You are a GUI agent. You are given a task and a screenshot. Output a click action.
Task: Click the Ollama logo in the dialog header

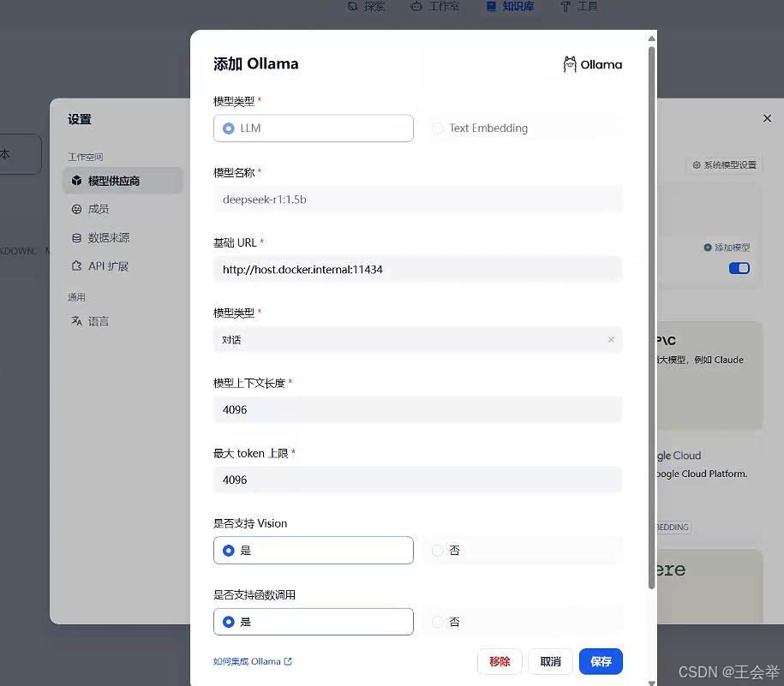[x=593, y=64]
